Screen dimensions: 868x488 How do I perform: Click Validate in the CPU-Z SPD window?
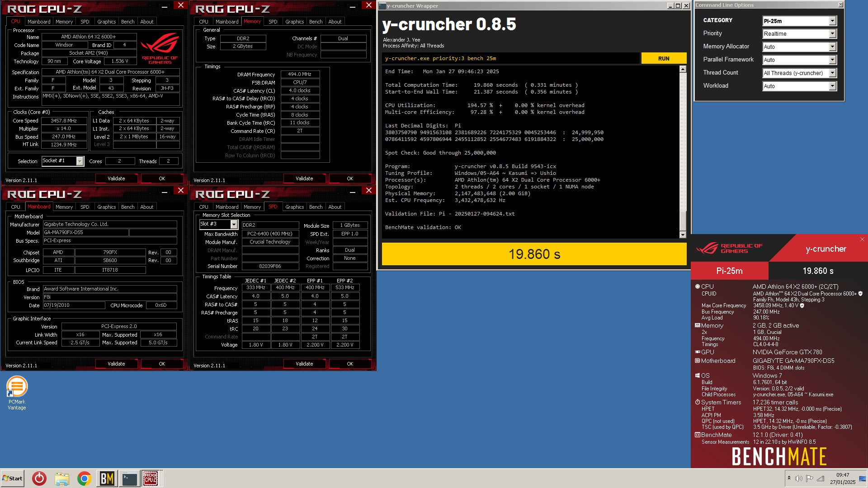[304, 364]
